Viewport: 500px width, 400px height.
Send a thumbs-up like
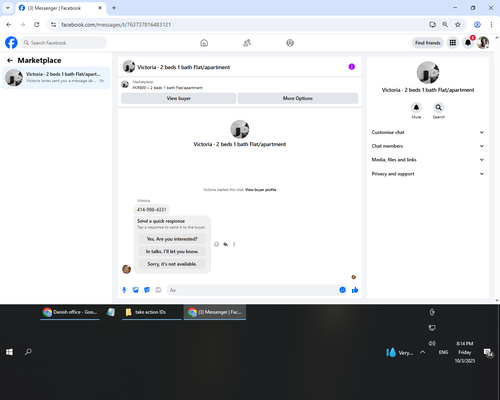(355, 290)
